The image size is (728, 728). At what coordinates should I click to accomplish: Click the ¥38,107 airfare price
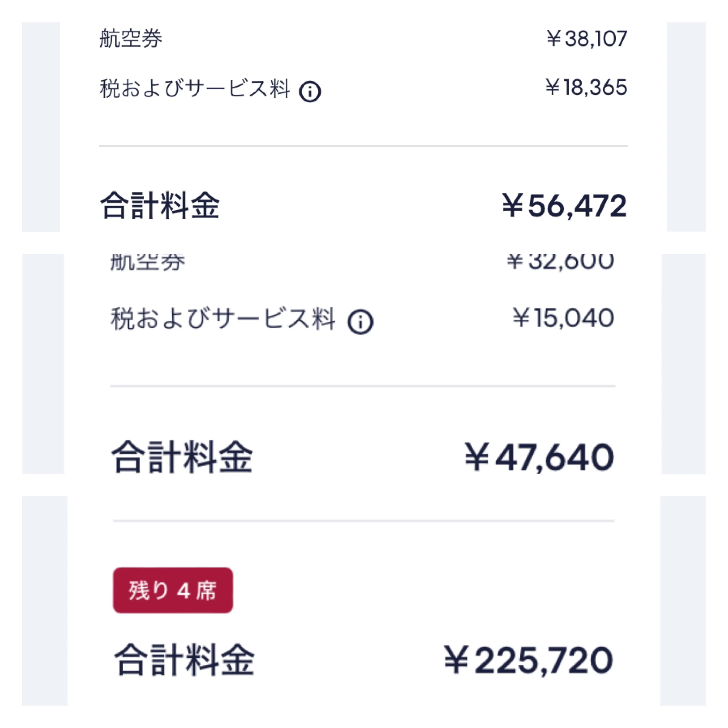587,38
